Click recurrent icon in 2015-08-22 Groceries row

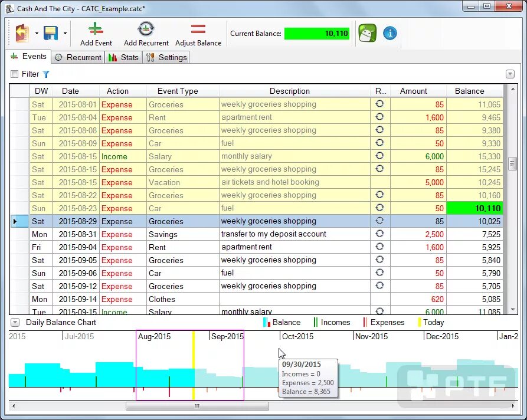[380, 195]
